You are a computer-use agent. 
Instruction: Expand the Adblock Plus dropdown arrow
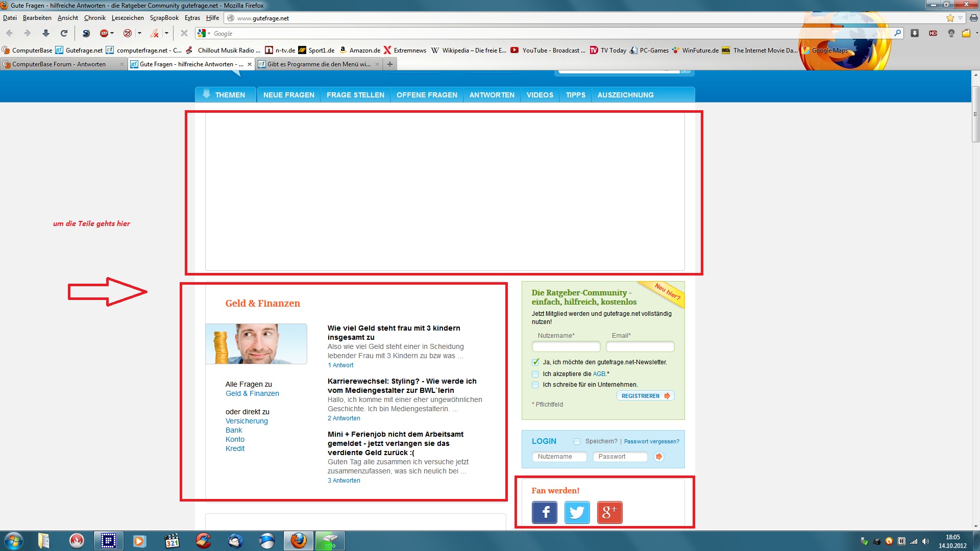[112, 33]
